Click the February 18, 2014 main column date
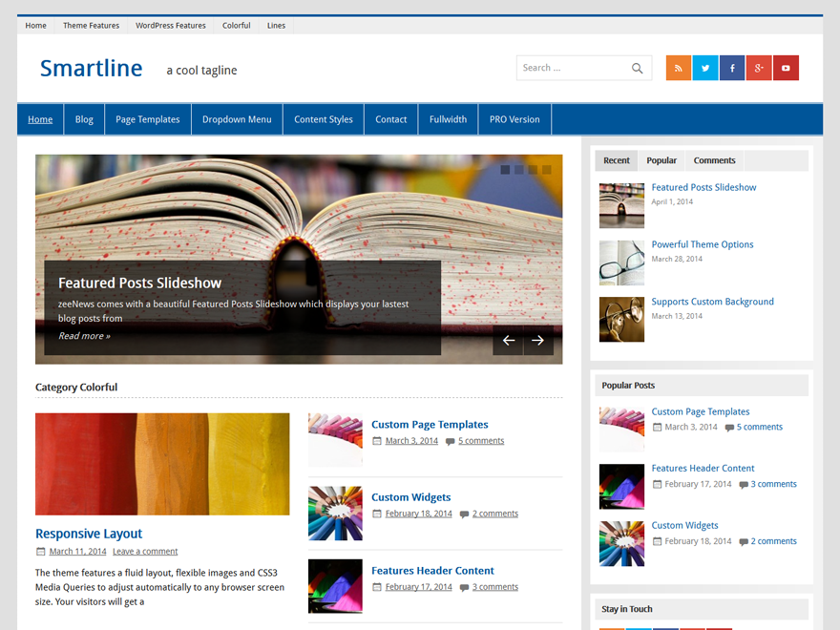 (x=418, y=514)
